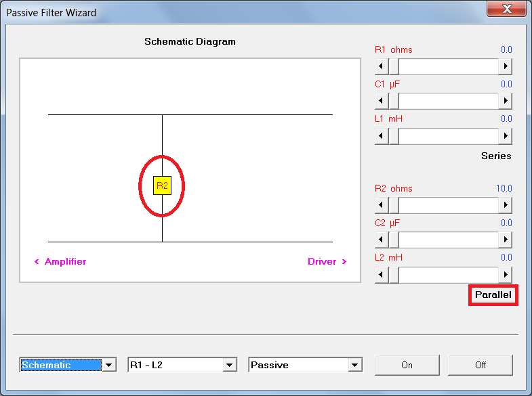Click the Amplifier label in diagram
The width and height of the screenshot is (532, 396).
click(65, 261)
